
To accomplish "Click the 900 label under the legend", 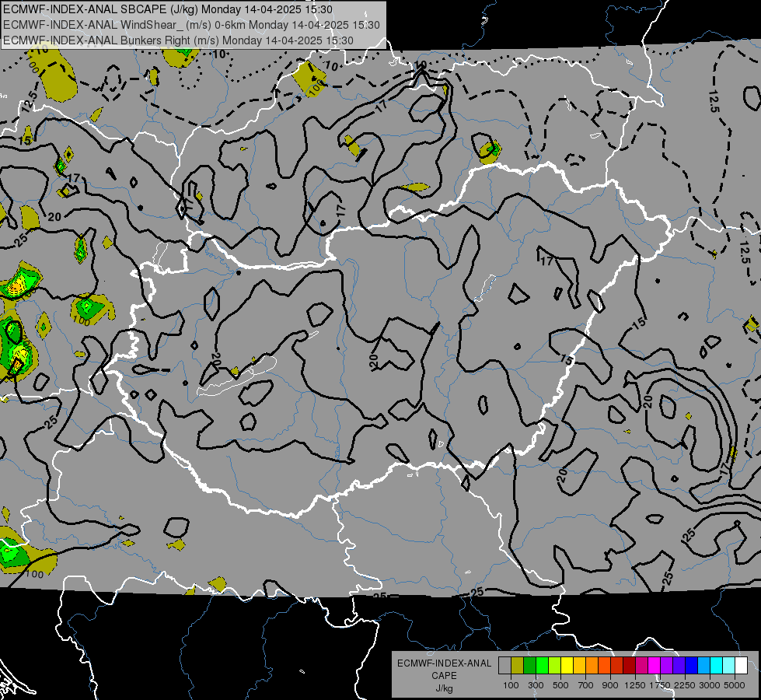I will 610,685.
